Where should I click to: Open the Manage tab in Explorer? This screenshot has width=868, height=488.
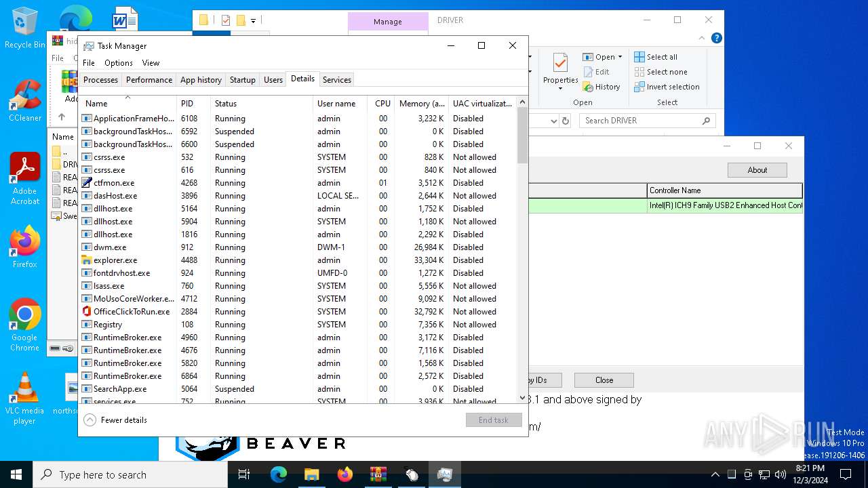388,22
